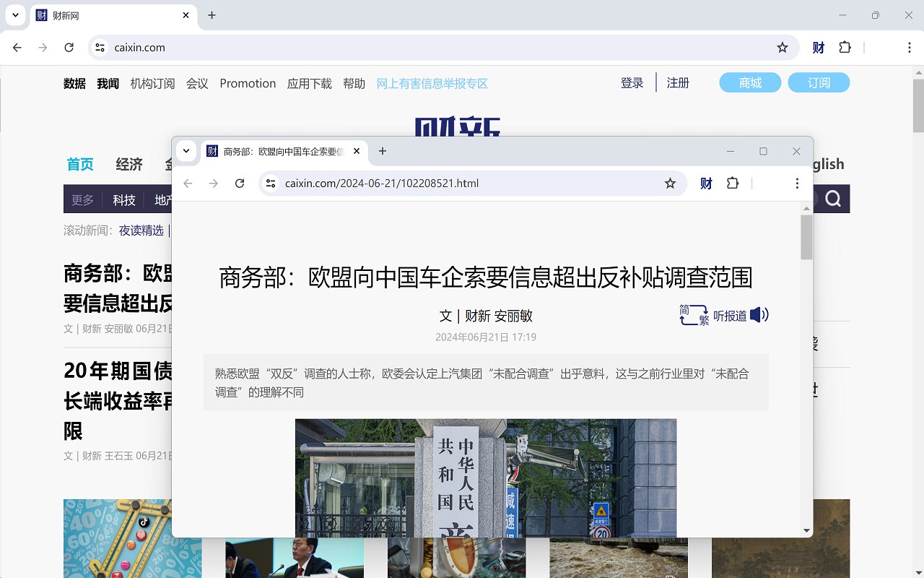Close the 商务部 article tab
Image resolution: width=924 pixels, height=578 pixels.
[x=357, y=151]
